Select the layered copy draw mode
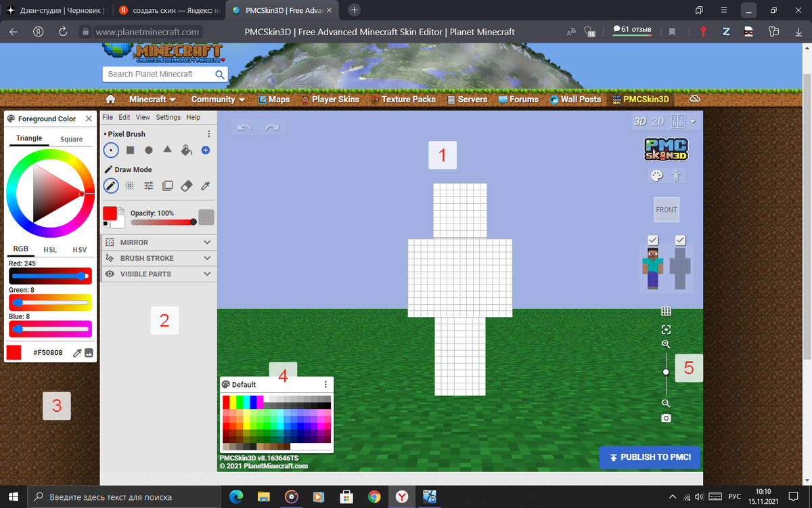Viewport: 812px width, 508px height. coord(168,186)
